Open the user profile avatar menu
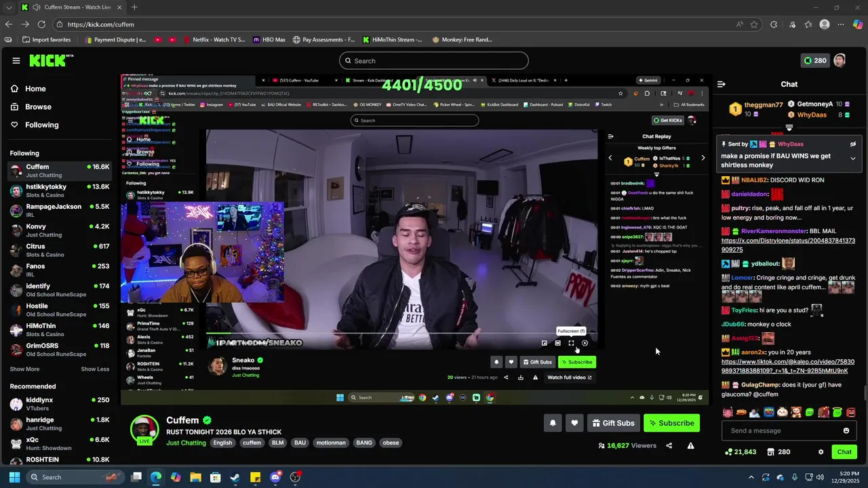The image size is (868, 488). (x=840, y=60)
